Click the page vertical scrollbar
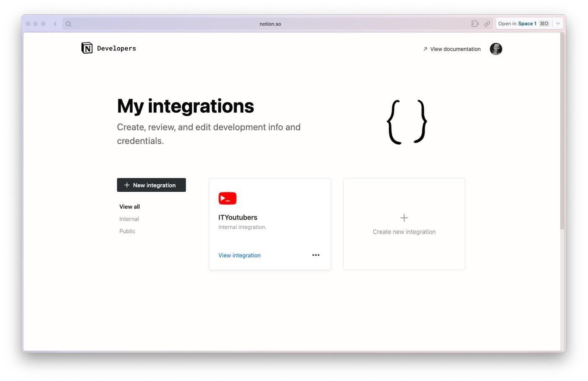This screenshot has width=588, height=381. pos(562,131)
